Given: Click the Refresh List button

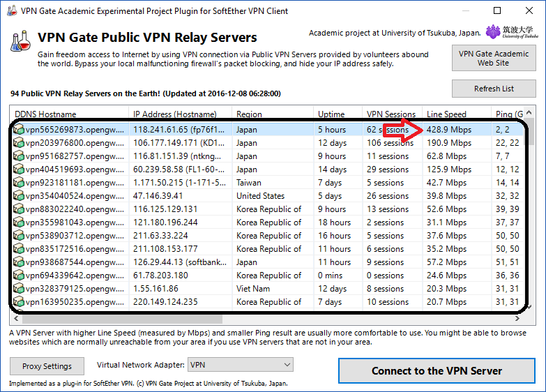Looking at the screenshot, I should (x=494, y=89).
